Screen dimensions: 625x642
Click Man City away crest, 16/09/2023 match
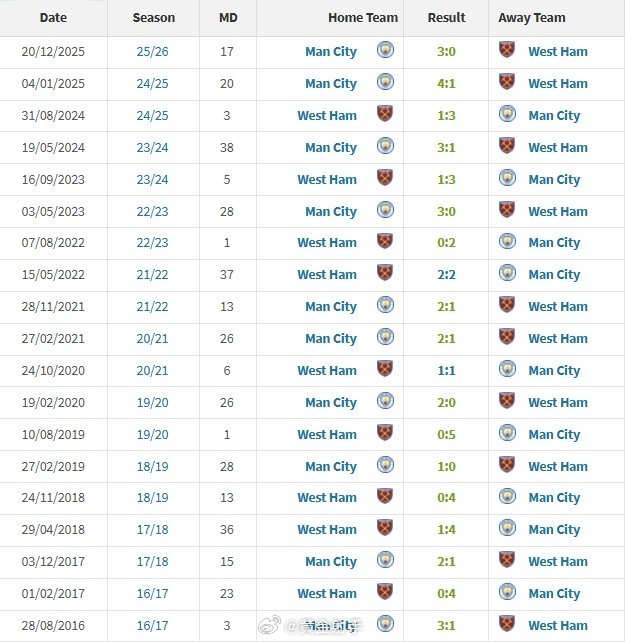coord(507,179)
